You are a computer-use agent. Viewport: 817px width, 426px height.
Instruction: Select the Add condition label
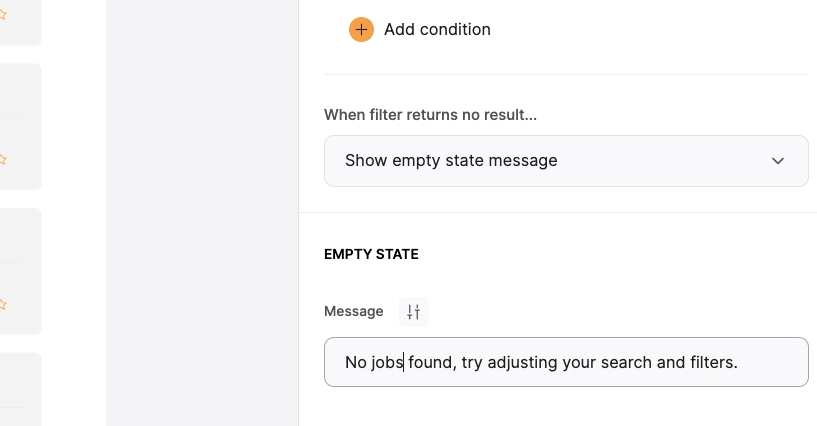pos(437,30)
